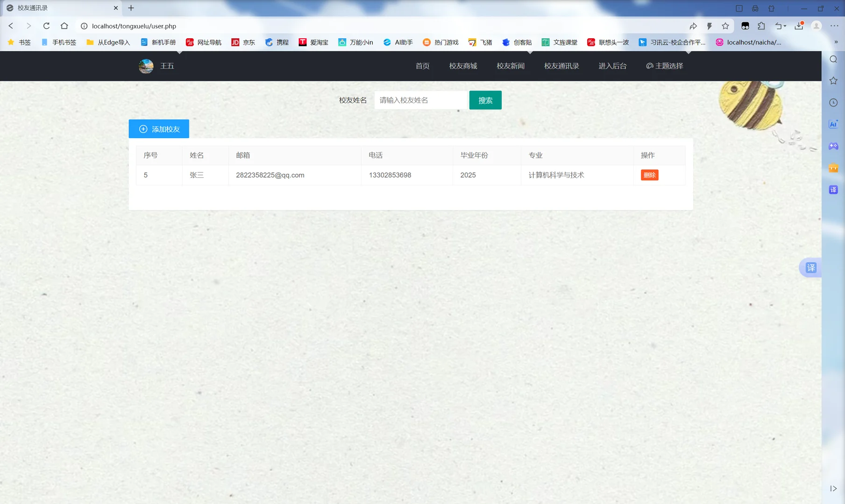Click the 添加校友 button
The height and width of the screenshot is (504, 845).
tap(159, 129)
